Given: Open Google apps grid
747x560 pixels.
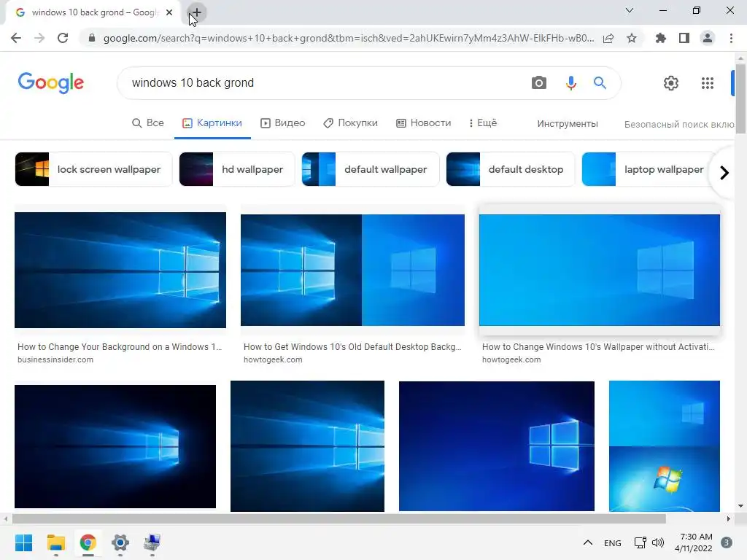Looking at the screenshot, I should coord(708,83).
